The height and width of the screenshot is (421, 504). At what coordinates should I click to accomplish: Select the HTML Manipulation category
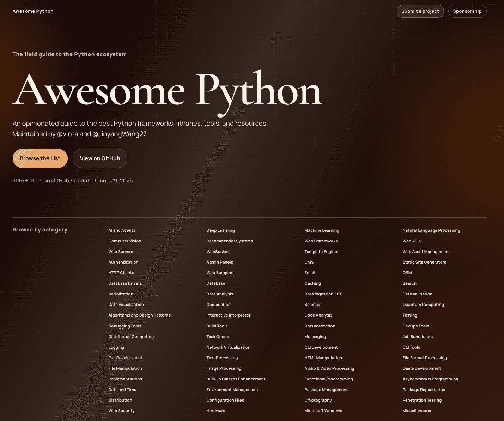coord(323,358)
